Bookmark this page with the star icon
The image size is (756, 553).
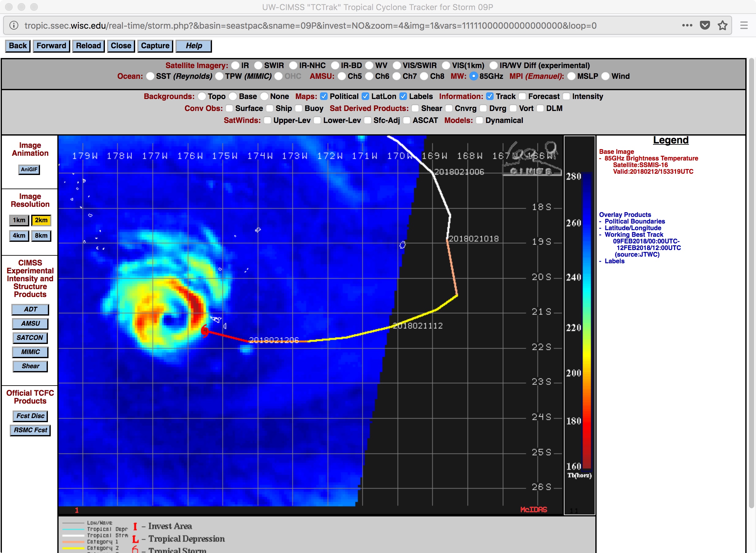point(723,26)
